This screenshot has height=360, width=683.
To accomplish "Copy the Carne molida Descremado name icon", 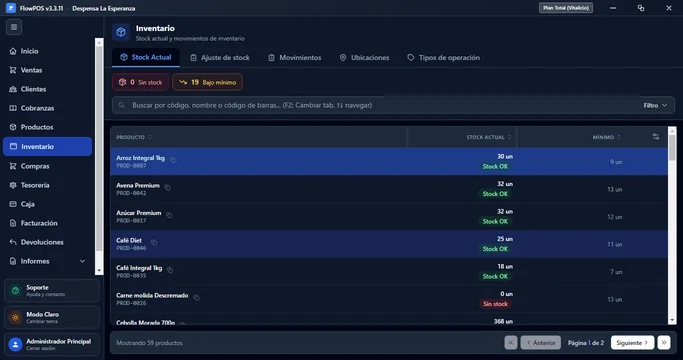I will click(x=196, y=297).
